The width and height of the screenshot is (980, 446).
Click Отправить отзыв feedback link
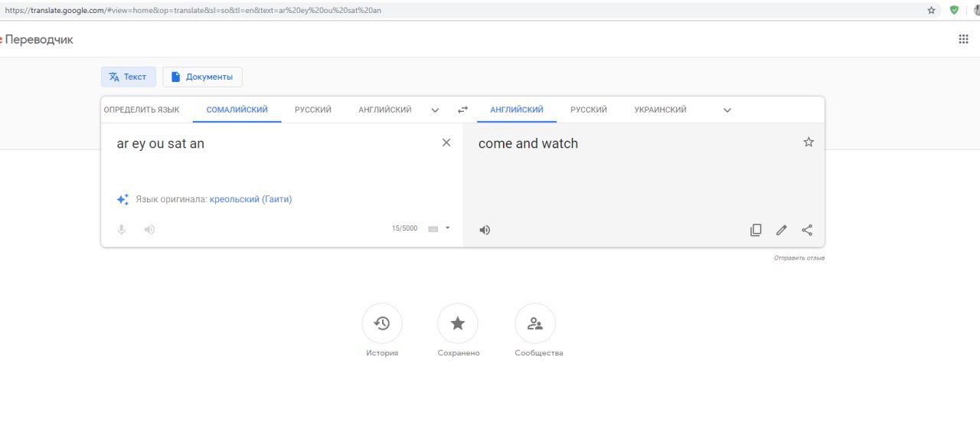pyautogui.click(x=799, y=258)
